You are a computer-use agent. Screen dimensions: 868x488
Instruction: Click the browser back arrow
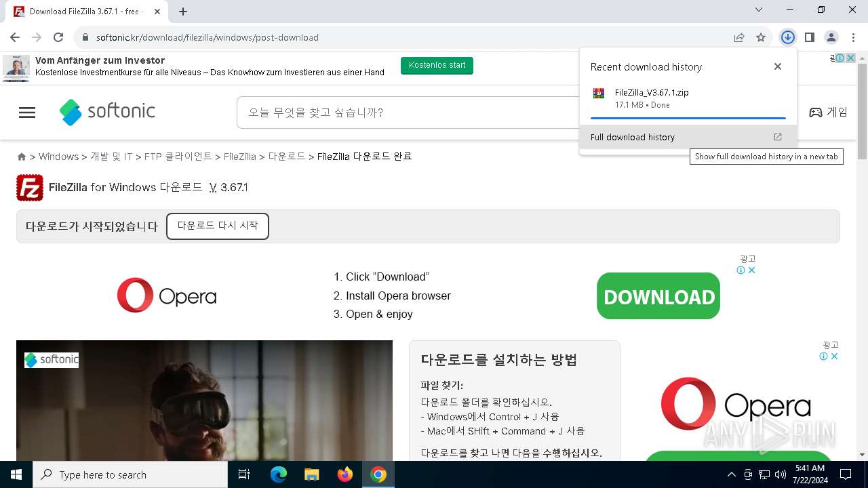[15, 37]
